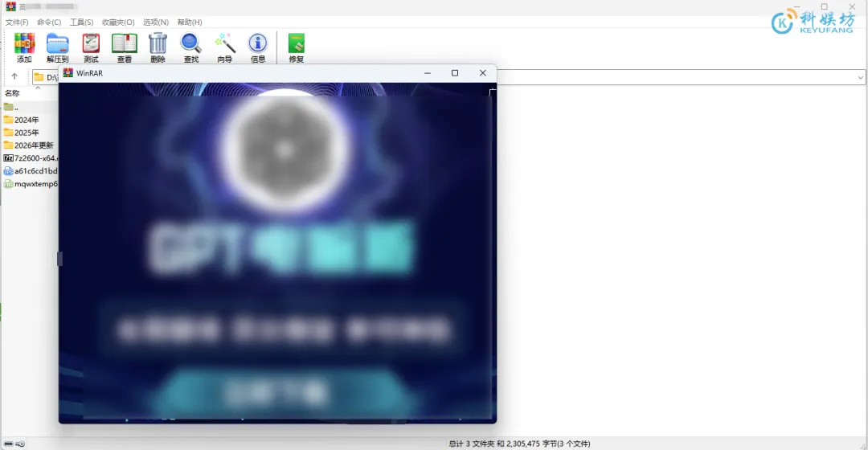Select the a61c6cd1bd image file
The image size is (868, 450).
pyautogui.click(x=31, y=171)
